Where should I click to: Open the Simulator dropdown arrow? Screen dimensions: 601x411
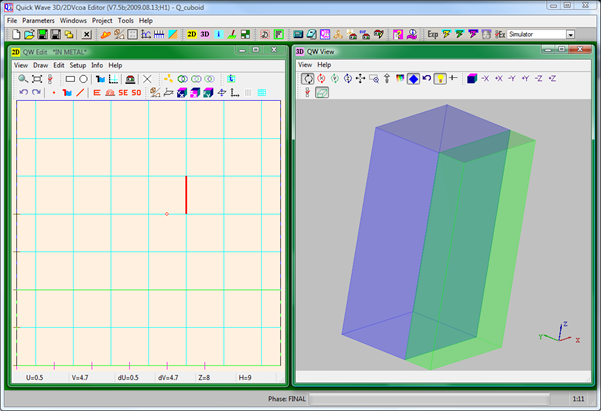570,34
